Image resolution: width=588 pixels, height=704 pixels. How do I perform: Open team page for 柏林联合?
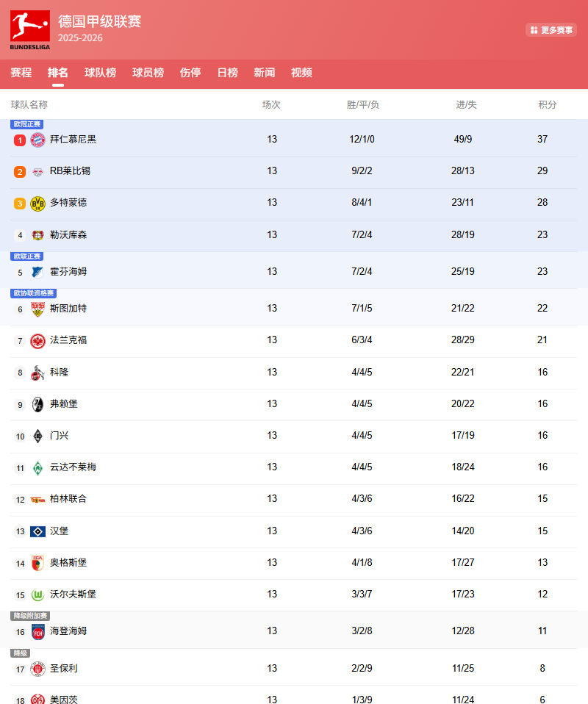68,499
